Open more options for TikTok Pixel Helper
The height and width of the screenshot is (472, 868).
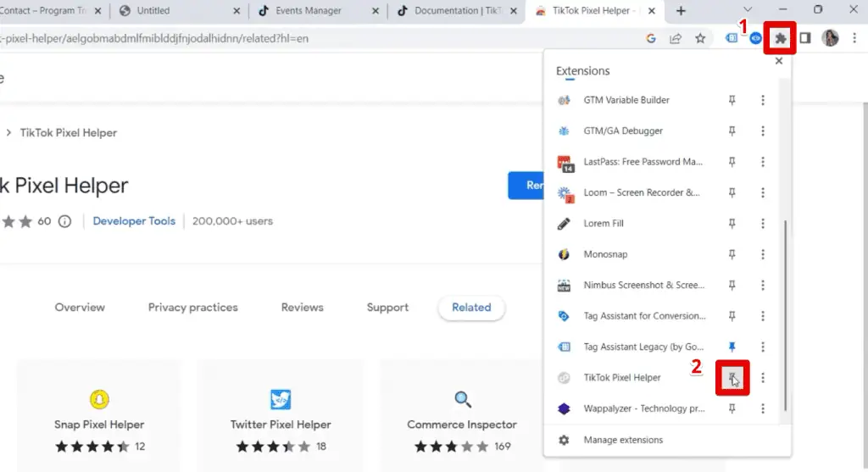[763, 378]
